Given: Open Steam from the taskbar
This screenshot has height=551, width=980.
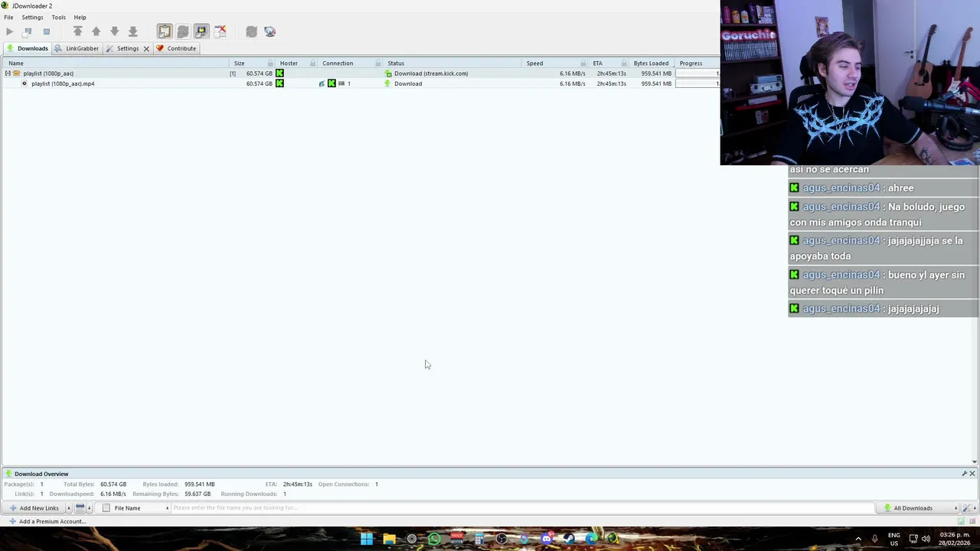Looking at the screenshot, I should pos(569,539).
